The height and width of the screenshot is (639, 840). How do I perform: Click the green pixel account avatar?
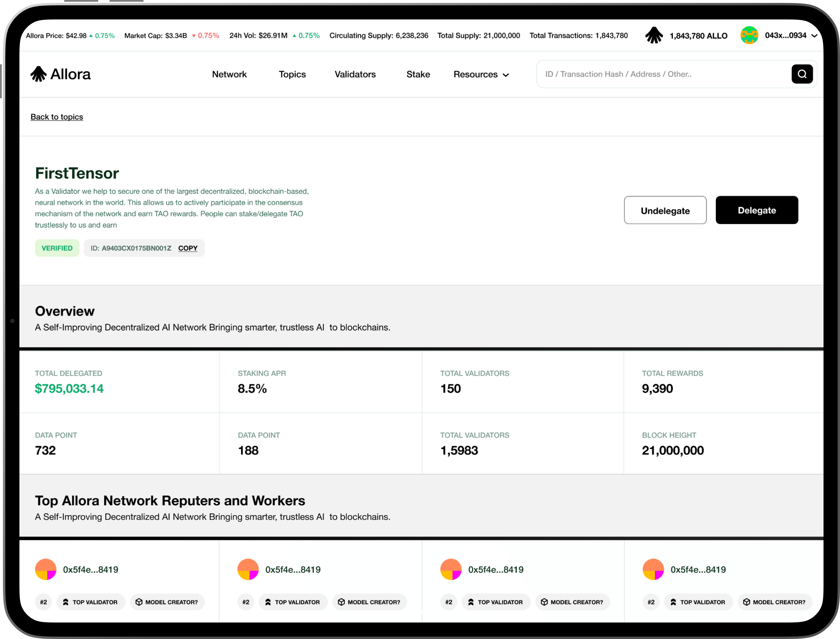(x=749, y=35)
